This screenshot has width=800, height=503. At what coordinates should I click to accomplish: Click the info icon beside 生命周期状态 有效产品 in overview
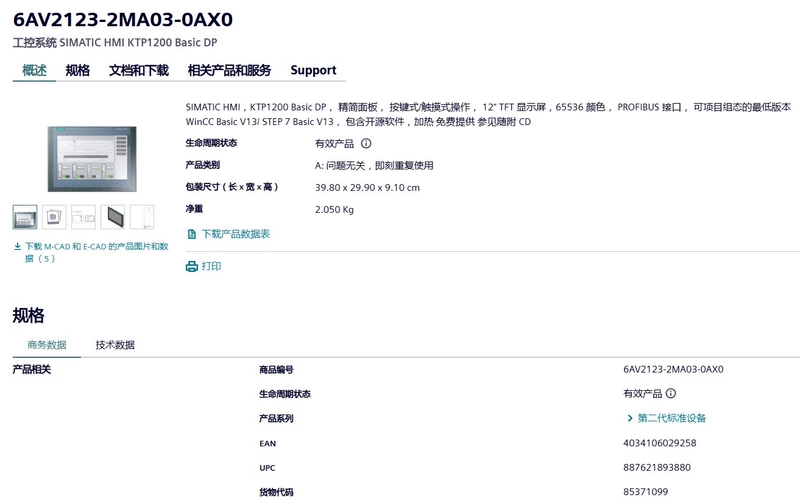366,143
